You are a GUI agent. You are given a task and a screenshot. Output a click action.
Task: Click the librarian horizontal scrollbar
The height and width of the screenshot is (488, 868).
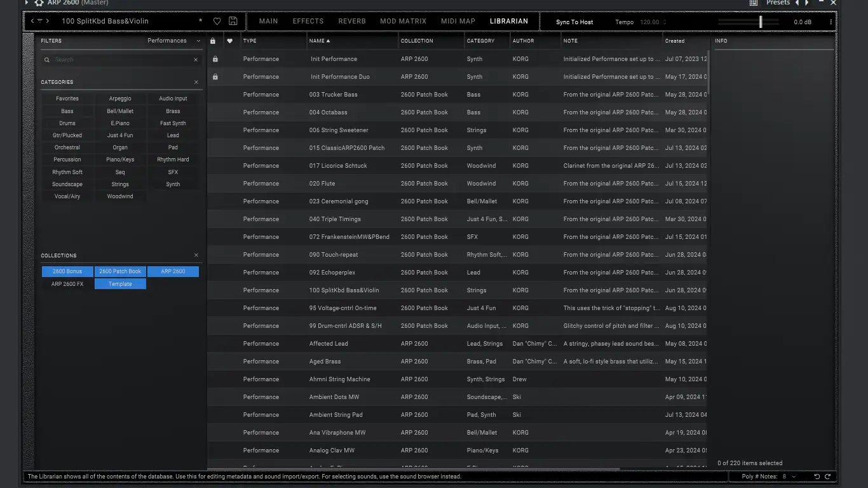413,469
